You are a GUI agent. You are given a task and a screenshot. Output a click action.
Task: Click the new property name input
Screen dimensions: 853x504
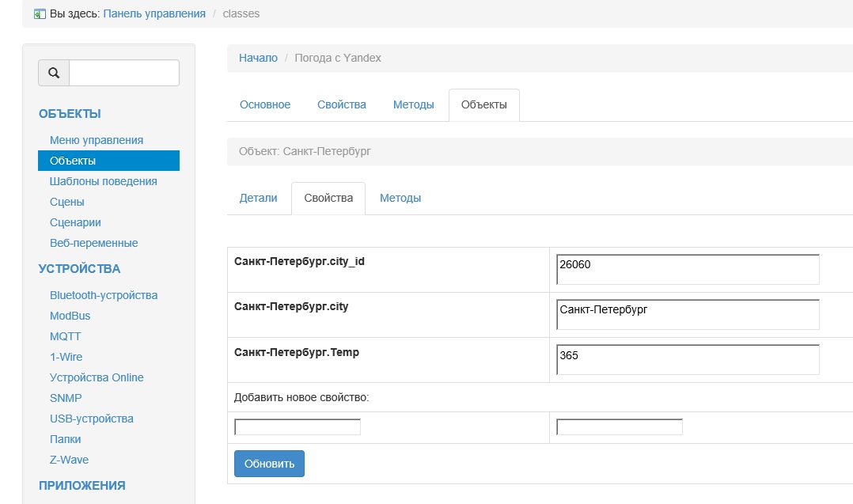pos(298,427)
